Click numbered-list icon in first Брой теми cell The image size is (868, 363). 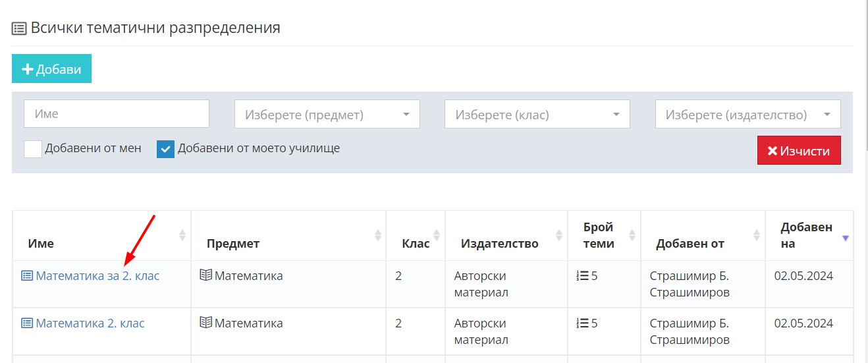[582, 276]
